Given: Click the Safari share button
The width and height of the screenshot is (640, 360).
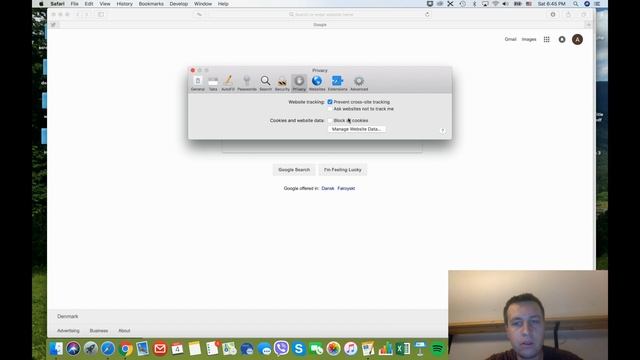Looking at the screenshot, I should [x=568, y=14].
